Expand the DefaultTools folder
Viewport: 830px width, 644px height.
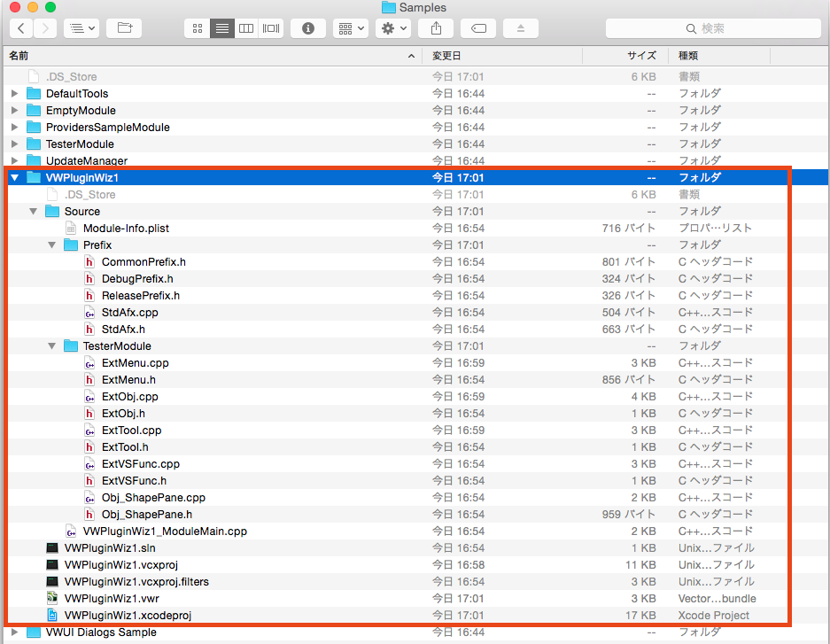click(15, 94)
